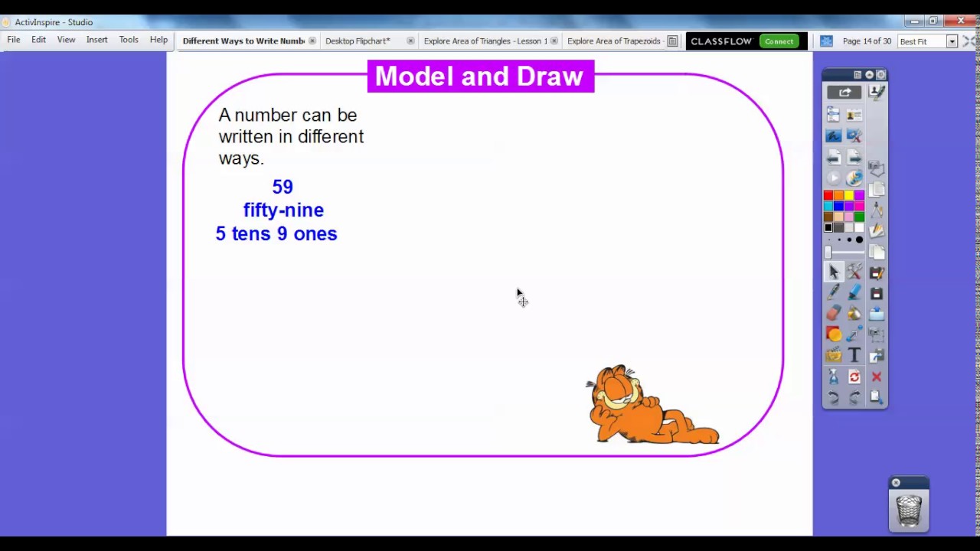Open the Tools wrench icon
Viewport: 980px width, 551px height.
tap(854, 272)
